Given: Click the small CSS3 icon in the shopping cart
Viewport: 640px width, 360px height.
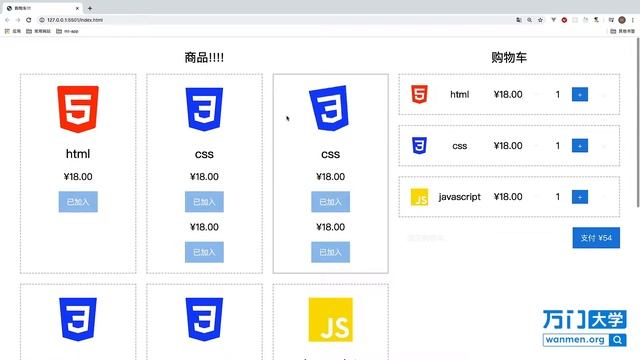Looking at the screenshot, I should (419, 146).
